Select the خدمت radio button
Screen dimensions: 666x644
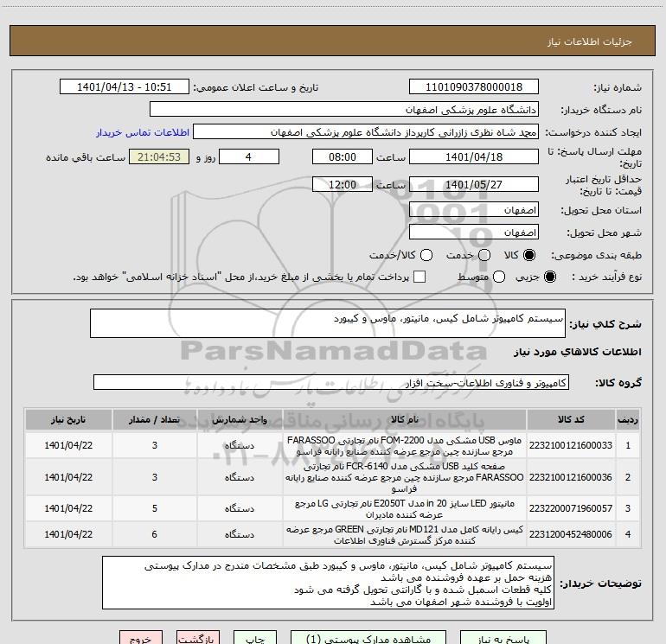click(484, 255)
